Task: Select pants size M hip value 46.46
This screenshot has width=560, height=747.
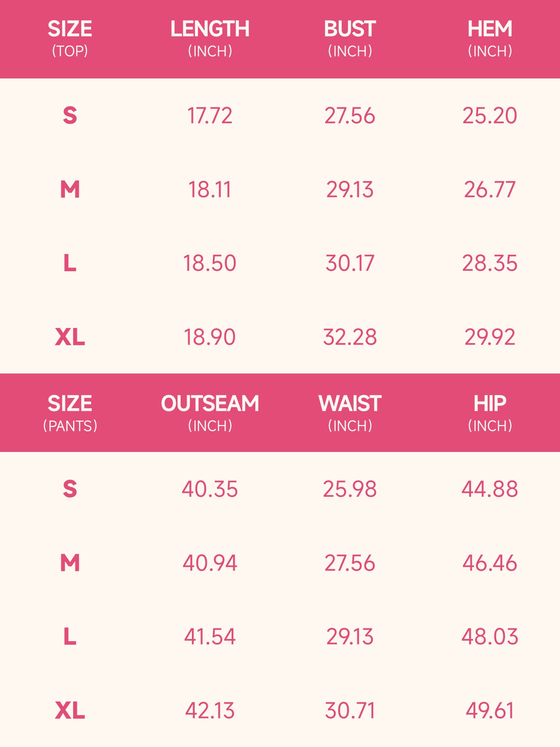Action: (x=490, y=563)
